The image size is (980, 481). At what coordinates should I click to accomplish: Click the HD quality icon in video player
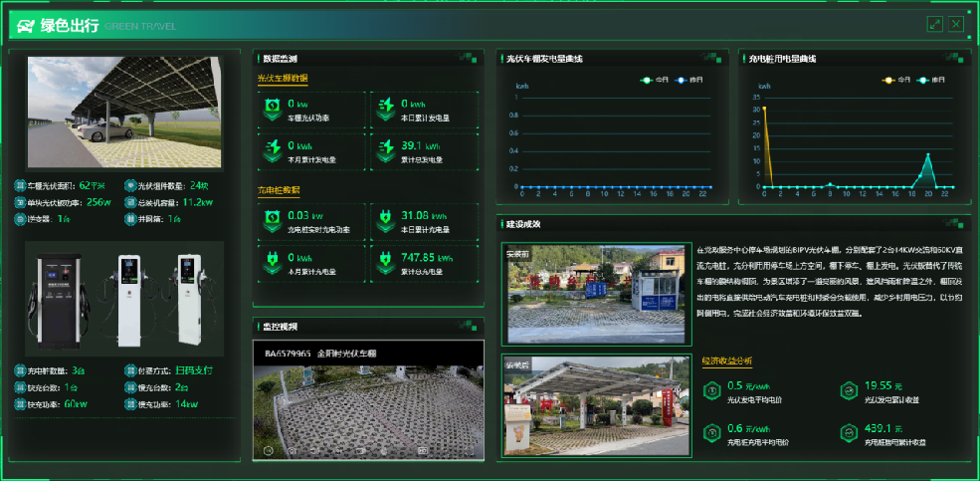click(422, 451)
